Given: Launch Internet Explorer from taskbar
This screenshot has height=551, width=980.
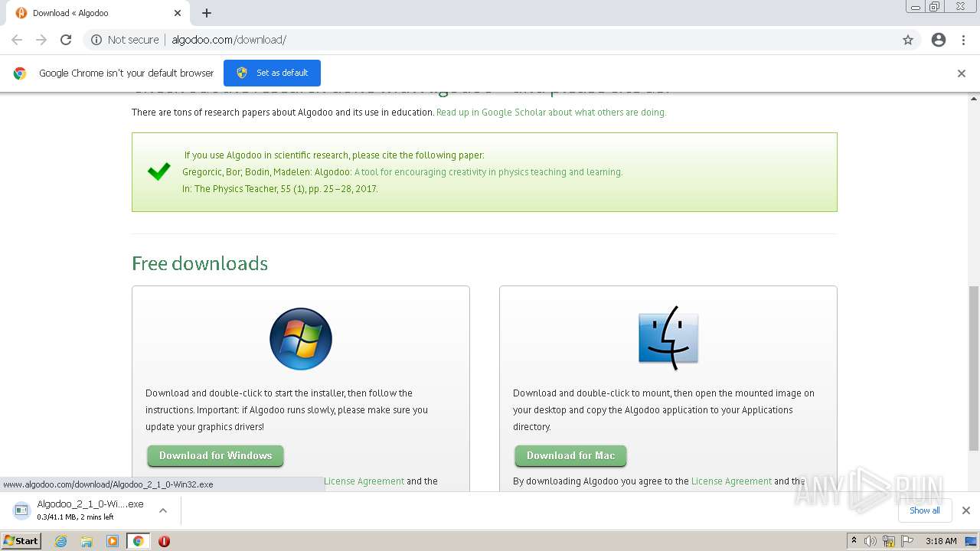Looking at the screenshot, I should [60, 541].
